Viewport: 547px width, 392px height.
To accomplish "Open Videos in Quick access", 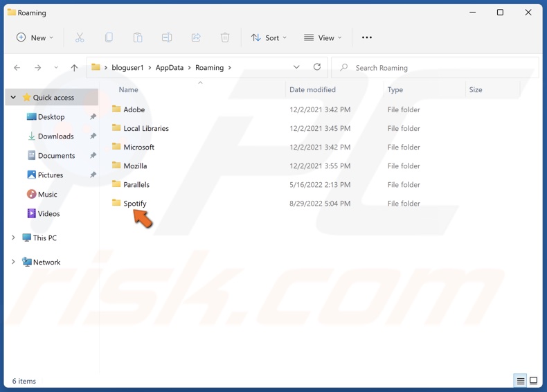I will [x=49, y=213].
